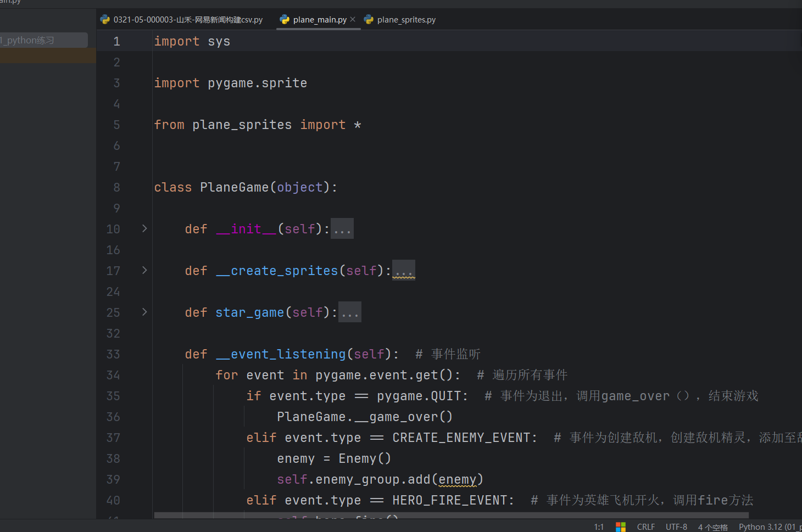Click Python icon on plane_main.py tab

[285, 20]
